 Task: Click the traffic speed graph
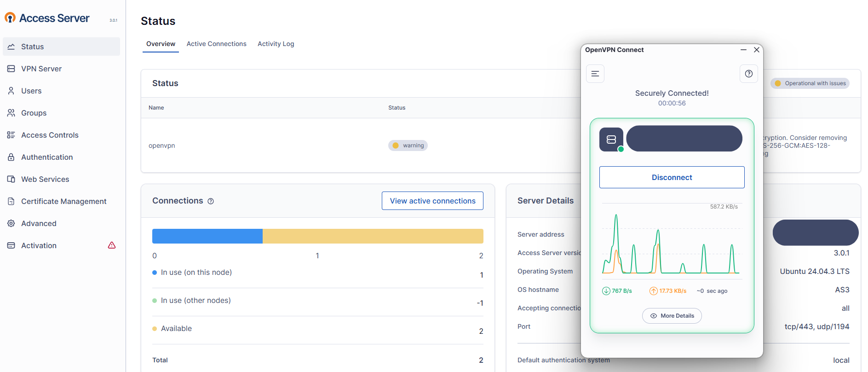672,242
